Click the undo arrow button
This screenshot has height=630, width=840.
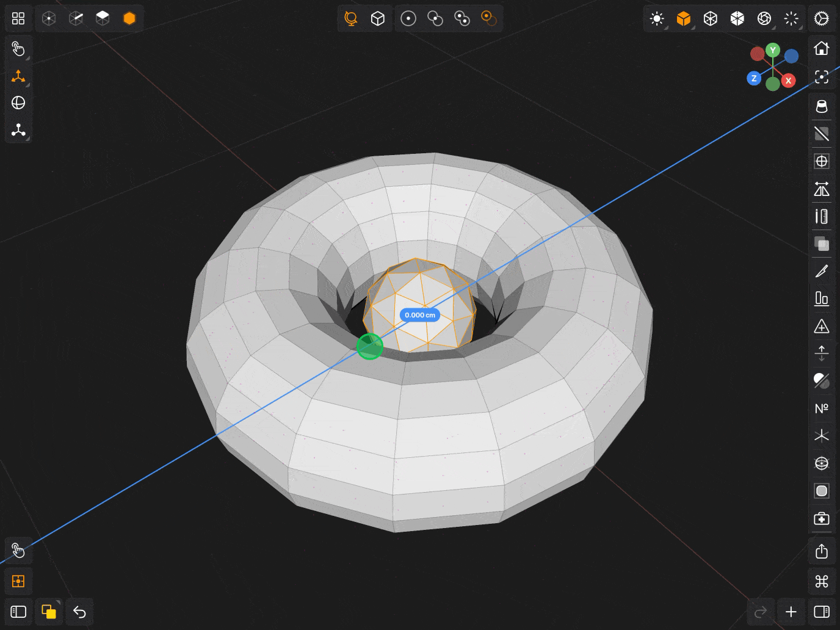pyautogui.click(x=79, y=612)
